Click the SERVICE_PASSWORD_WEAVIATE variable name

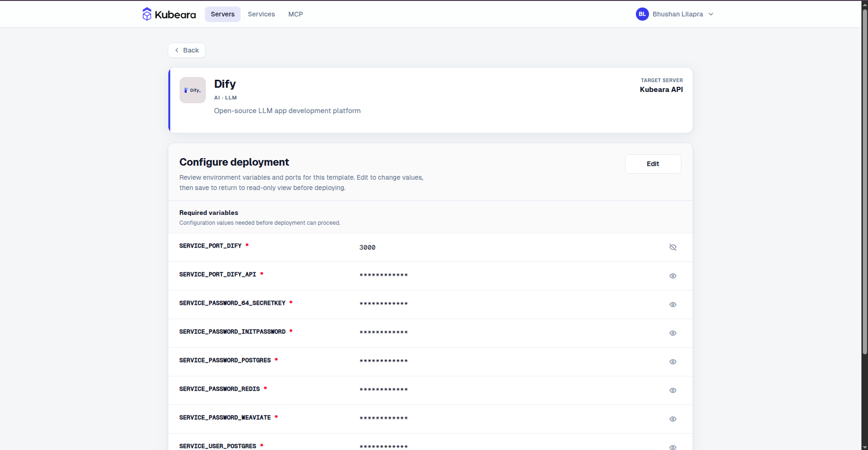click(225, 418)
